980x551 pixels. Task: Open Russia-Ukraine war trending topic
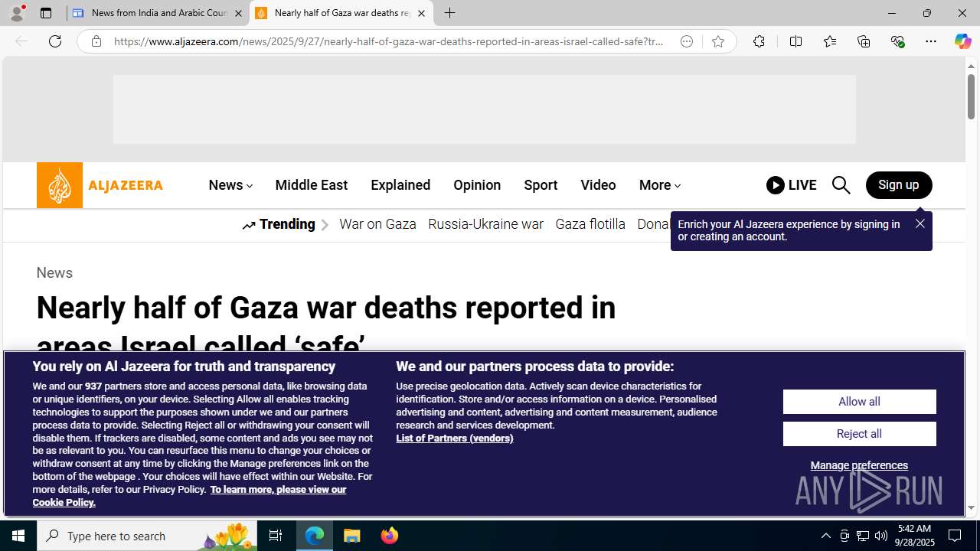[x=485, y=224]
